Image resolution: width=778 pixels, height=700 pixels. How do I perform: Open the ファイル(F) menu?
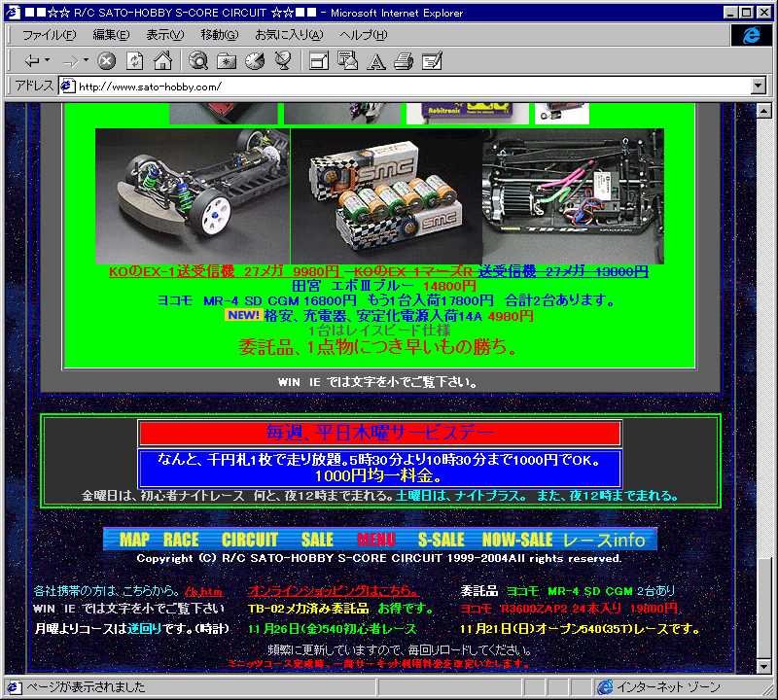(50, 35)
